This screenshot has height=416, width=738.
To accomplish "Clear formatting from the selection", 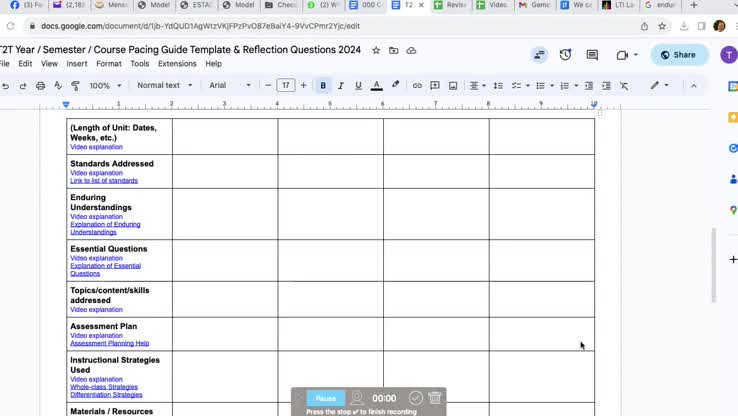I will tap(624, 86).
